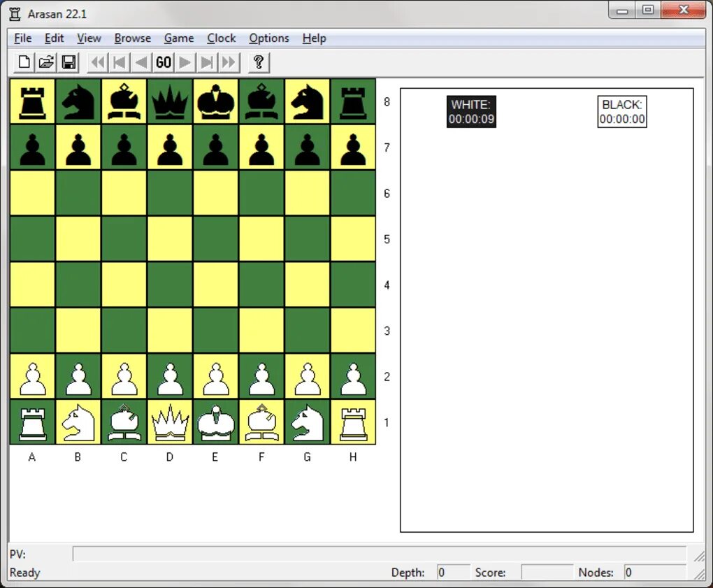The height and width of the screenshot is (588, 713).
Task: Click the Score value field
Action: click(x=547, y=573)
